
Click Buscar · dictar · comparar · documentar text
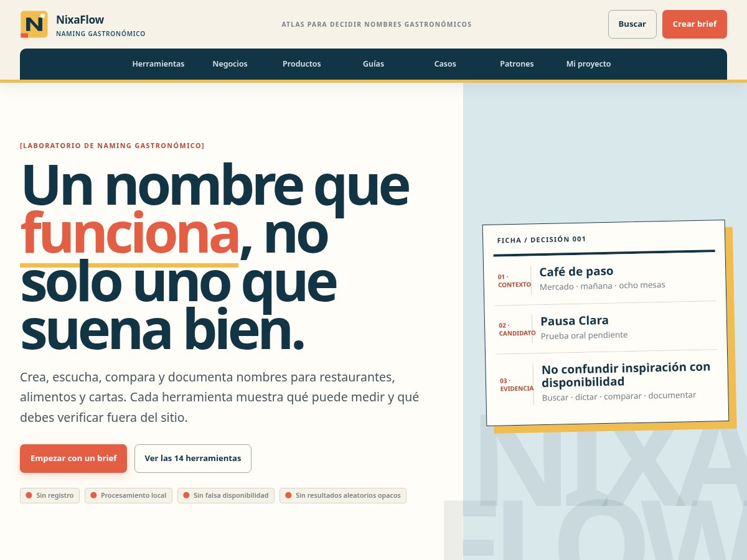(619, 396)
